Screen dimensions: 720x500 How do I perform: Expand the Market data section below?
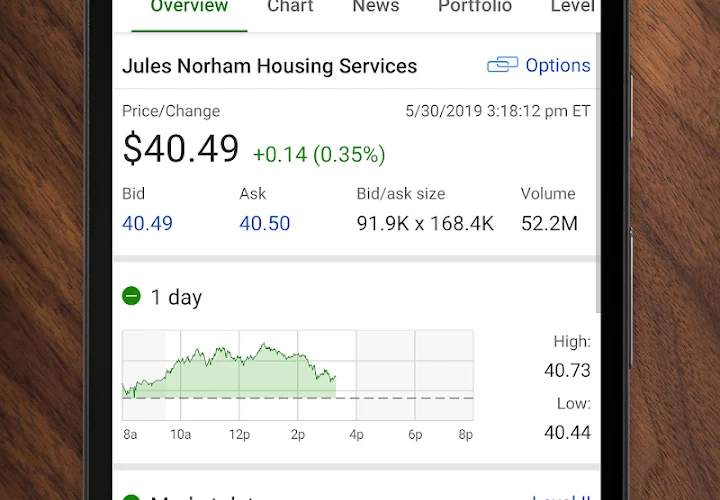pos(131,497)
